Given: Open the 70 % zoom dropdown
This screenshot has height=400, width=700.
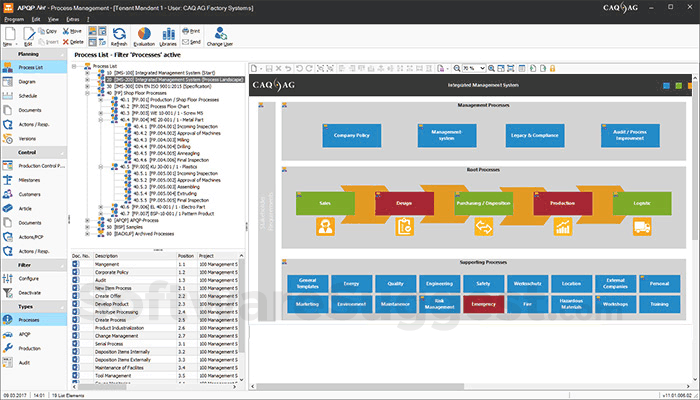Looking at the screenshot, I should point(474,68).
